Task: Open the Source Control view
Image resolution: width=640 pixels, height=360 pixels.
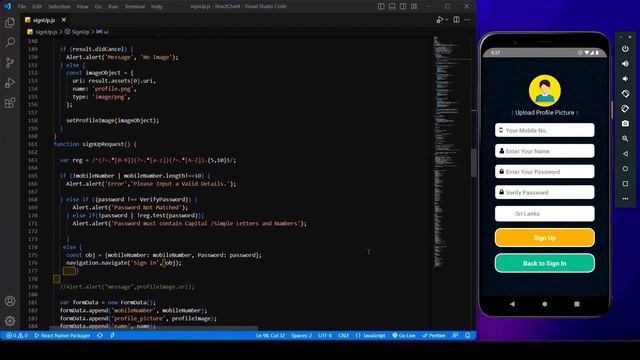Action: (10, 62)
